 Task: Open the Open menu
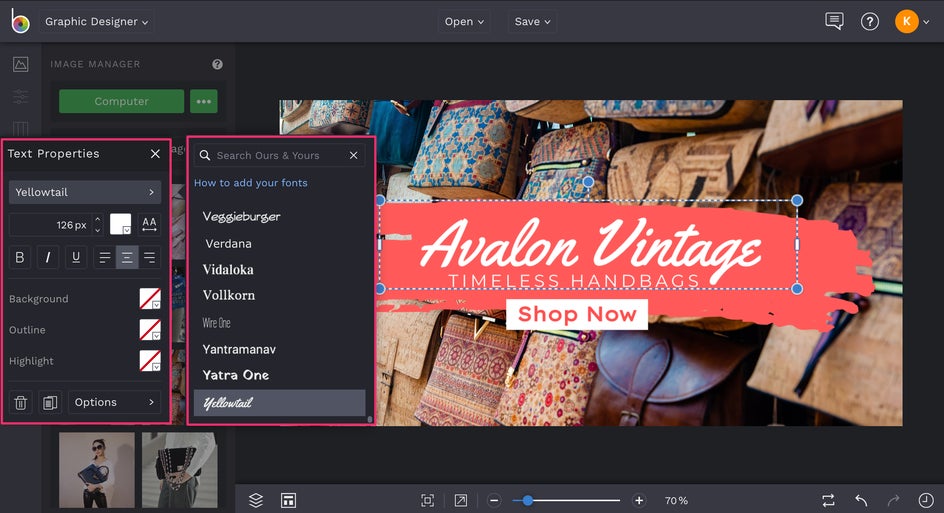pyautogui.click(x=464, y=22)
